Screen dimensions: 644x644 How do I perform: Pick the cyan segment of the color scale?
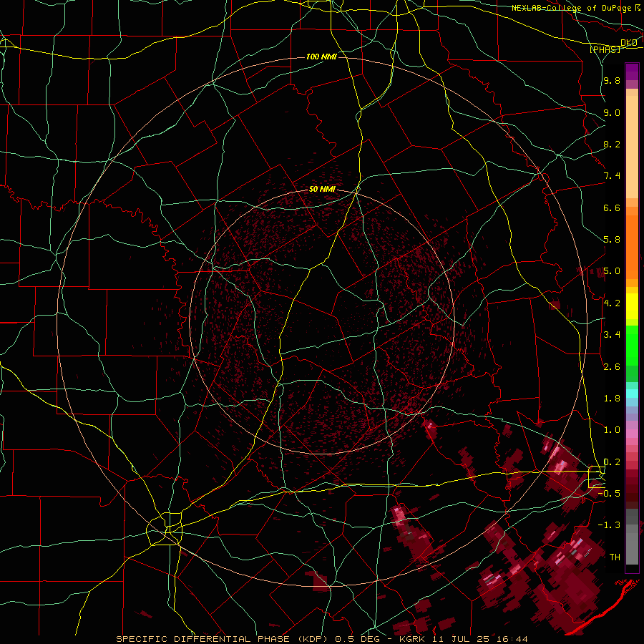point(632,394)
